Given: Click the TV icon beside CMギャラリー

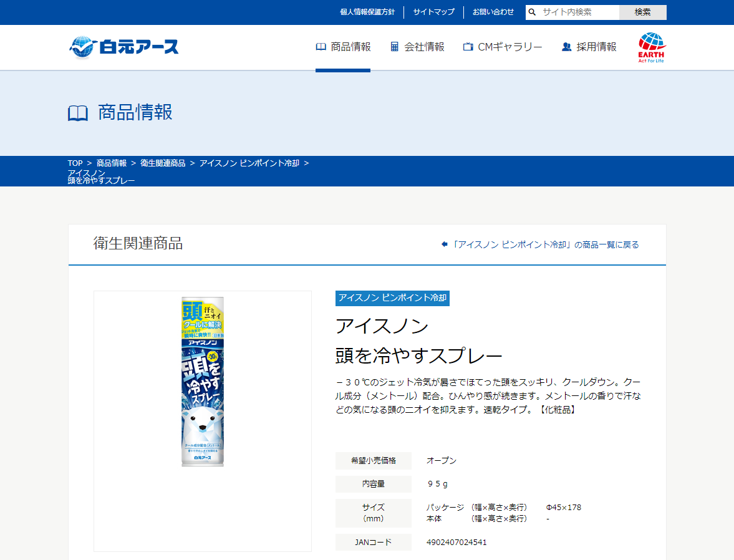Looking at the screenshot, I should coord(468,47).
